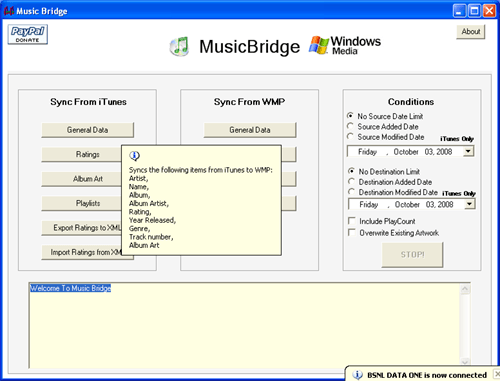Click the 'Genre,' line in tooltip

point(139,228)
